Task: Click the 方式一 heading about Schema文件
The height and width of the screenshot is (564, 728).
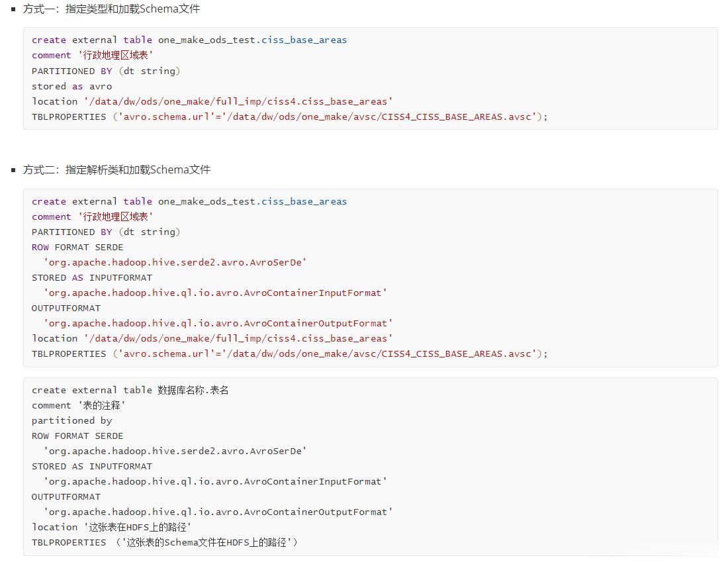Action: pyautogui.click(x=111, y=9)
